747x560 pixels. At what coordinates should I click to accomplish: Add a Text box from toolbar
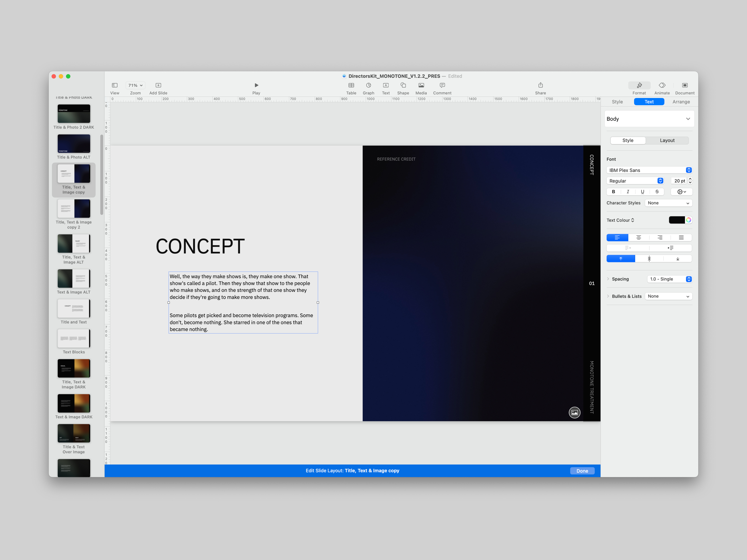386,85
